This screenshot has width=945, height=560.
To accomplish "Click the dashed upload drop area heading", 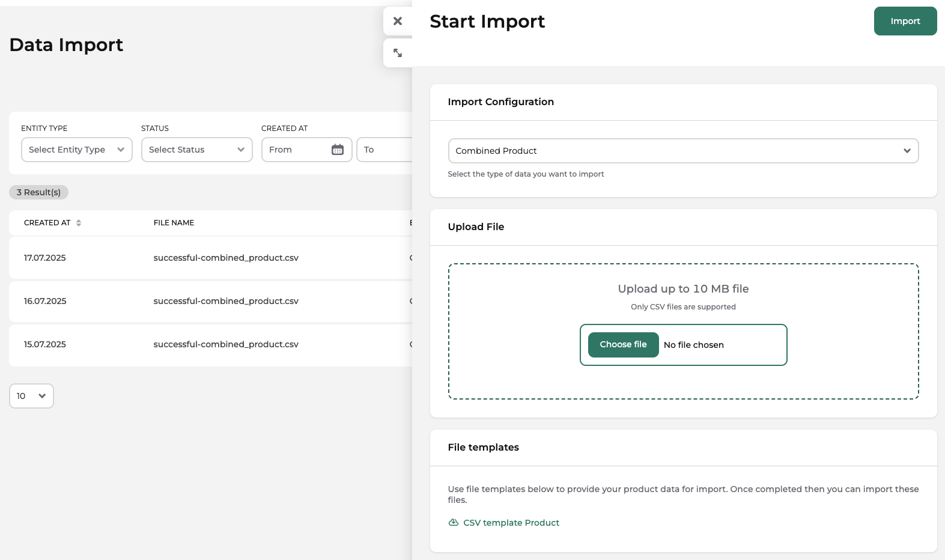I will pos(683,289).
